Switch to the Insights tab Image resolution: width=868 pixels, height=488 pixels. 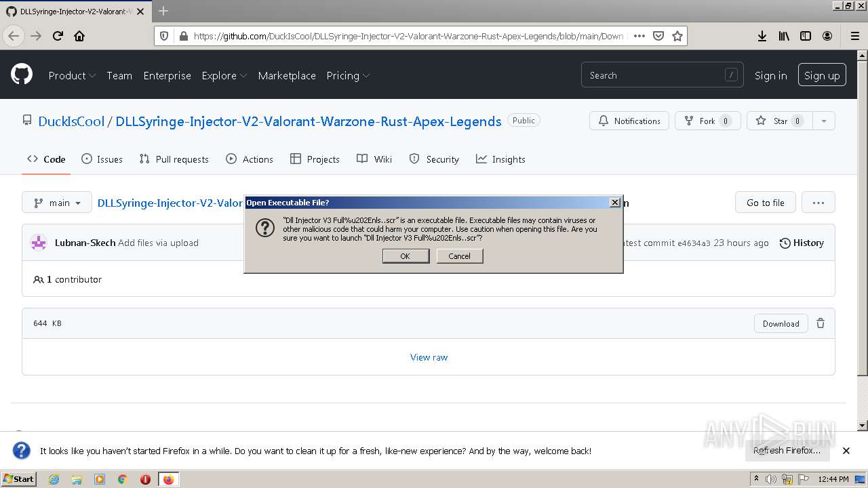tap(500, 159)
